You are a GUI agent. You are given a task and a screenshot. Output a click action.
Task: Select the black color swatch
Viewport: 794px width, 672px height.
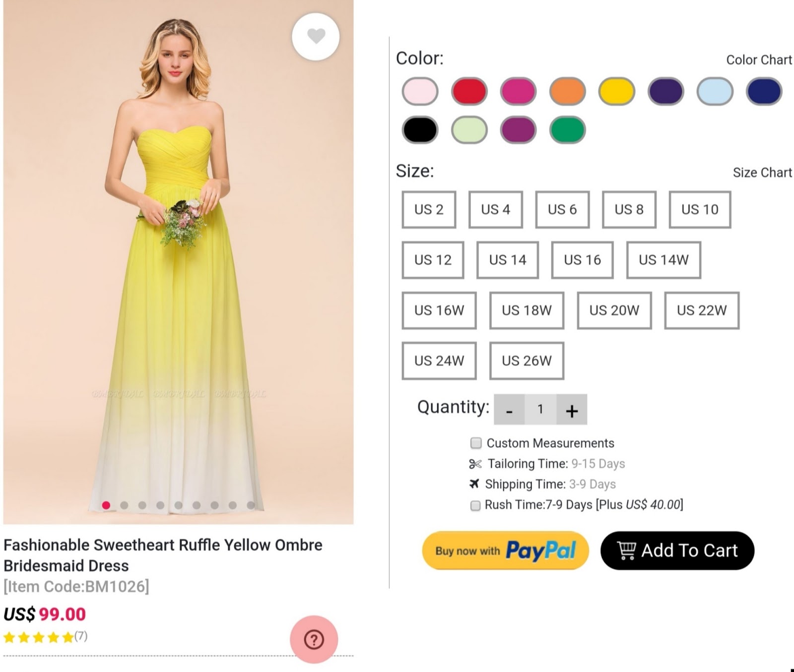[420, 130]
